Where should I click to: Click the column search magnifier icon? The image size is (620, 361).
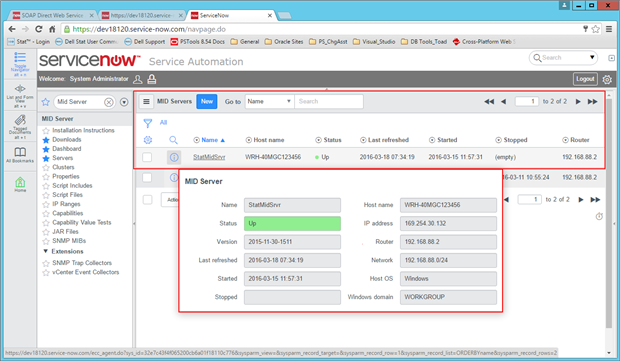(173, 140)
